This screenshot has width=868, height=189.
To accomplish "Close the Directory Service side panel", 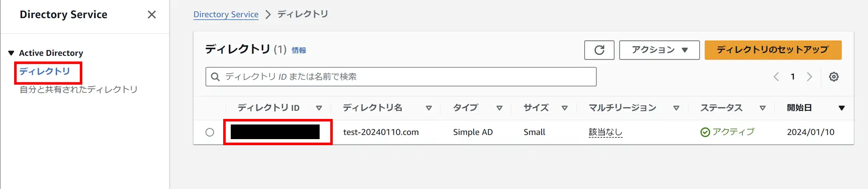I will [151, 15].
